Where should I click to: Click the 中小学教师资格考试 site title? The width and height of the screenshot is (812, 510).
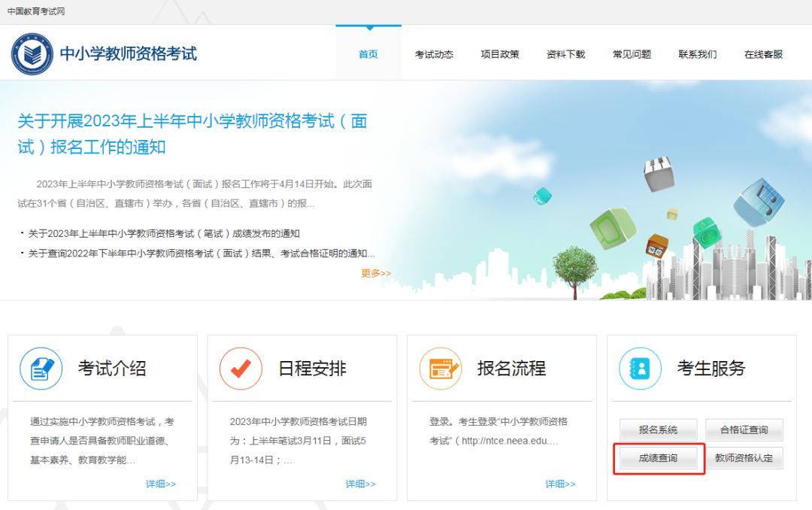[128, 53]
